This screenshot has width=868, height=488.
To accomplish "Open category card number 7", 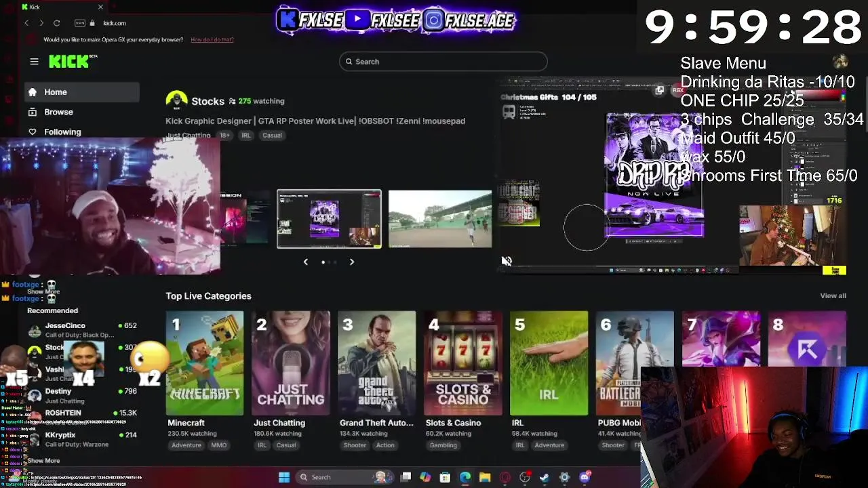I will point(721,339).
